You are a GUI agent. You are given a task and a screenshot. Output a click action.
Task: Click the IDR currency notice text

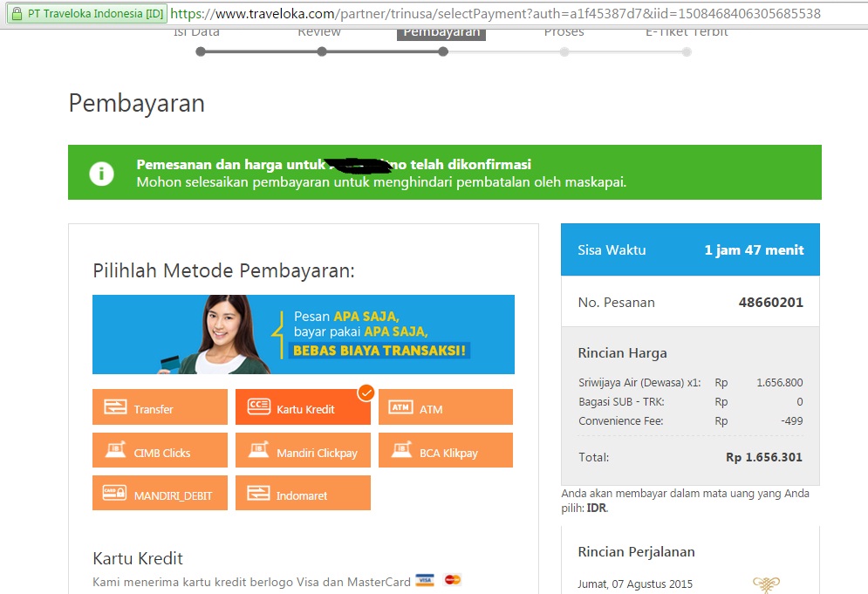pyautogui.click(x=686, y=501)
